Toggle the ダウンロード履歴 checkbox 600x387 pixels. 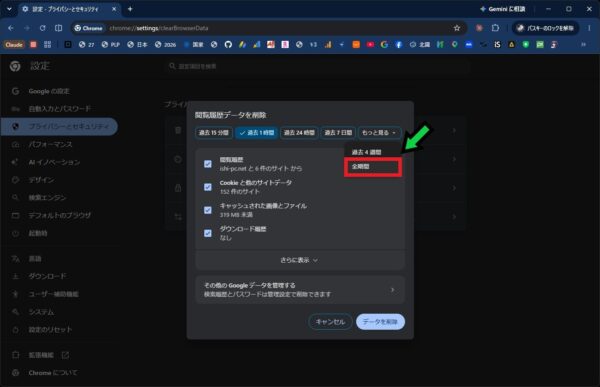click(208, 233)
